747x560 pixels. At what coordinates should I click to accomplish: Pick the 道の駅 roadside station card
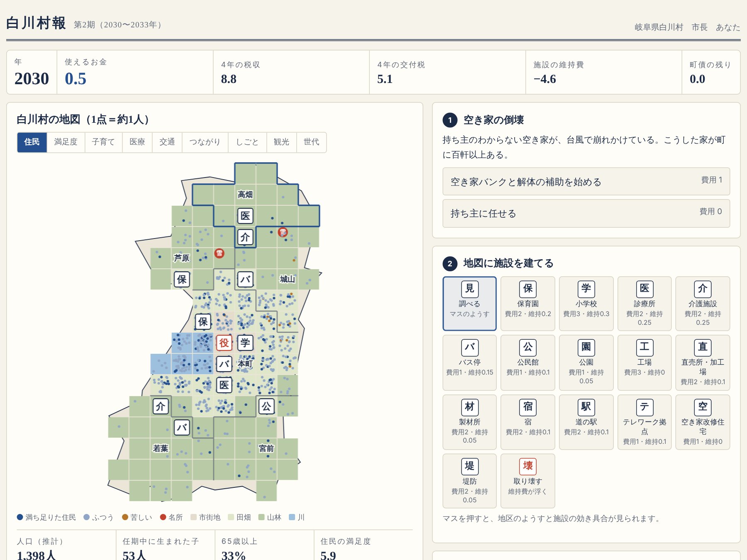(586, 422)
